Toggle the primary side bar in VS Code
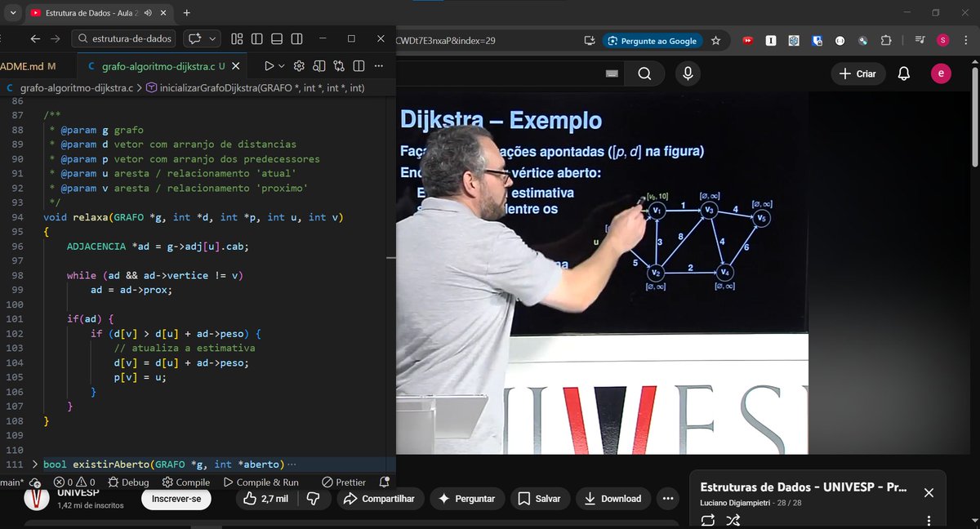980x529 pixels. (x=256, y=38)
